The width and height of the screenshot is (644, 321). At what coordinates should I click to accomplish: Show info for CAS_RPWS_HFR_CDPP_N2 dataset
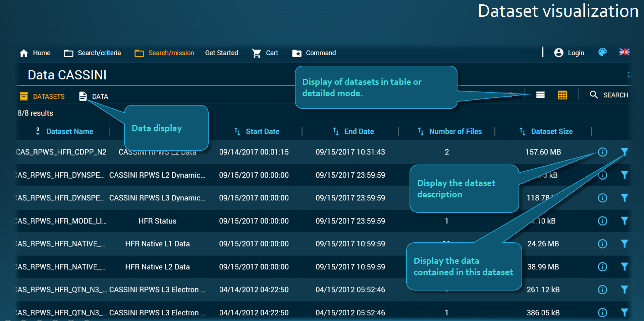pos(602,152)
